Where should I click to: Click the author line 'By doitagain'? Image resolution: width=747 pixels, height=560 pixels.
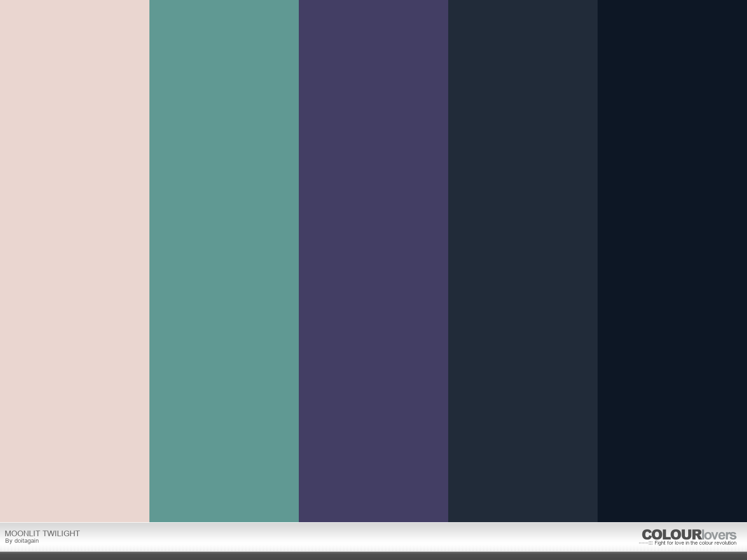click(x=22, y=541)
